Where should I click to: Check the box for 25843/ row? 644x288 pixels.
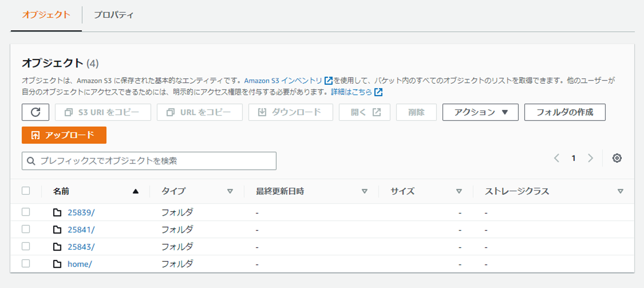point(26,246)
